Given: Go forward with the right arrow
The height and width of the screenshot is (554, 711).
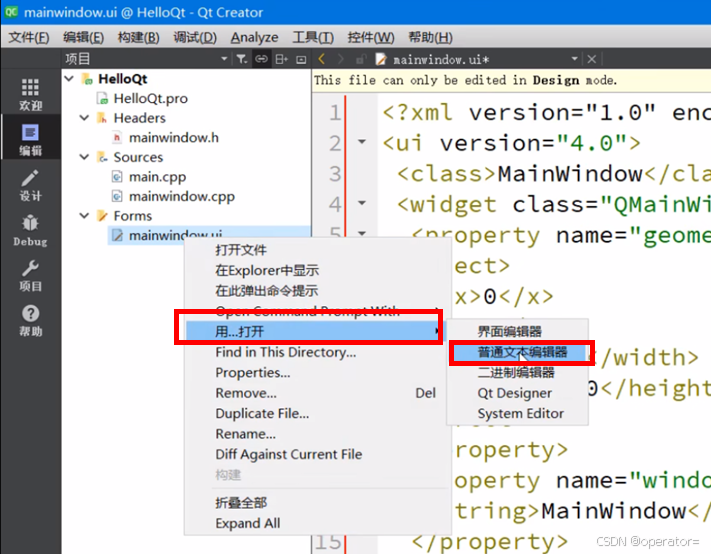Looking at the screenshot, I should [x=341, y=59].
